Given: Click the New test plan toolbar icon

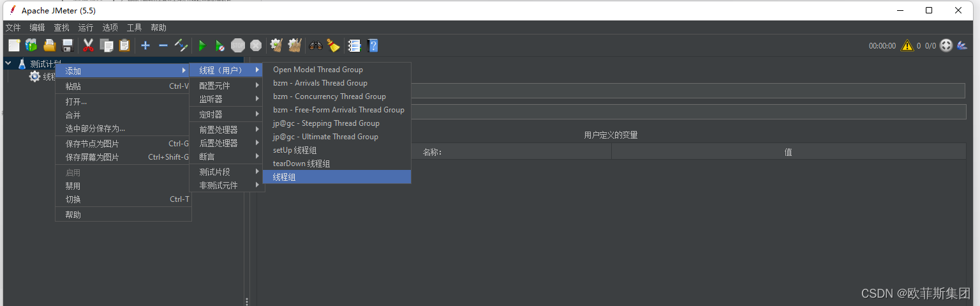Looking at the screenshot, I should tap(14, 45).
